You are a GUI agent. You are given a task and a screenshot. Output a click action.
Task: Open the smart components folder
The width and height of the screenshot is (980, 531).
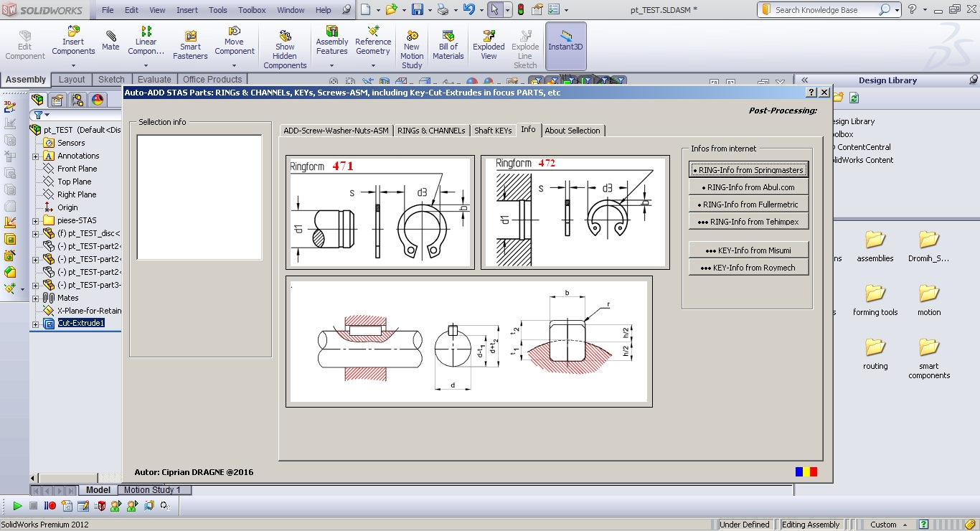[929, 357]
